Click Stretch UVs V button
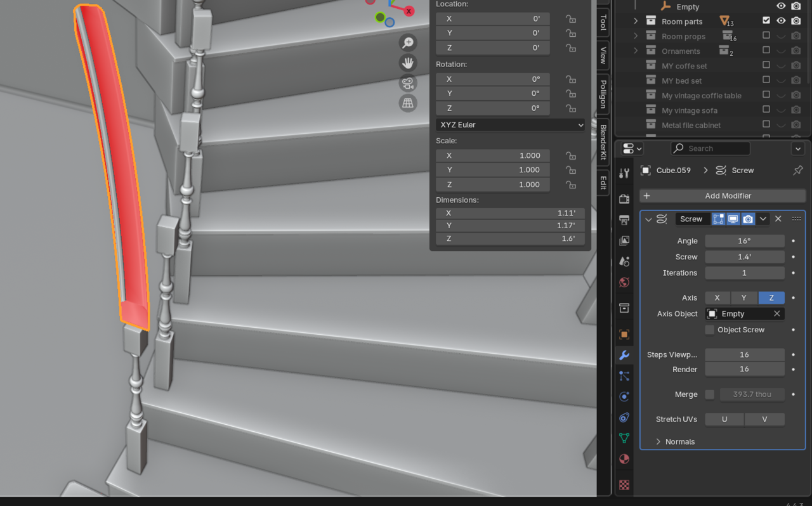This screenshot has width=812, height=506. [x=764, y=419]
